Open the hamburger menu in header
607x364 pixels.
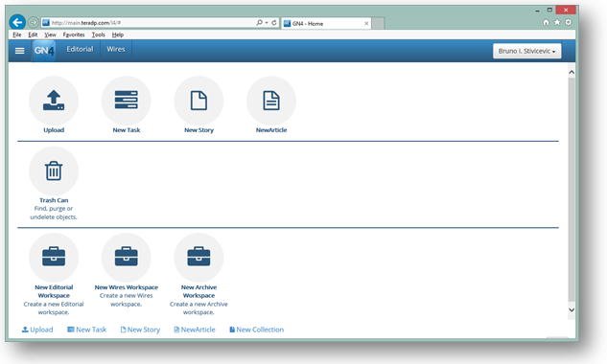click(x=19, y=51)
